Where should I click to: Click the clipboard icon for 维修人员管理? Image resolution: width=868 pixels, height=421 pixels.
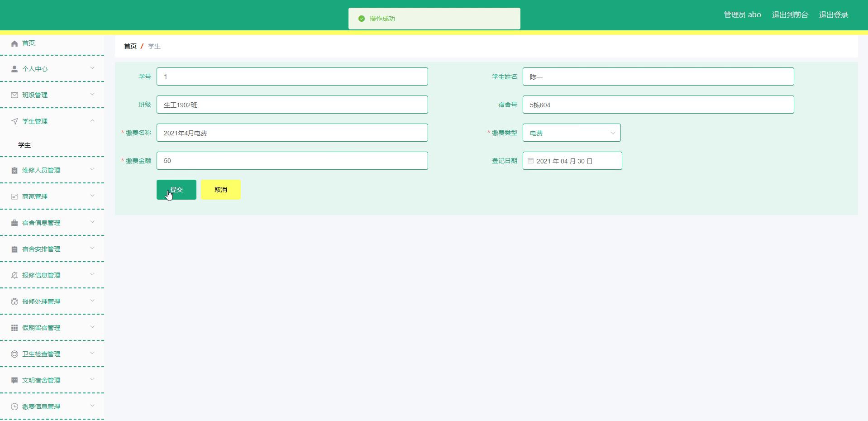[14, 170]
